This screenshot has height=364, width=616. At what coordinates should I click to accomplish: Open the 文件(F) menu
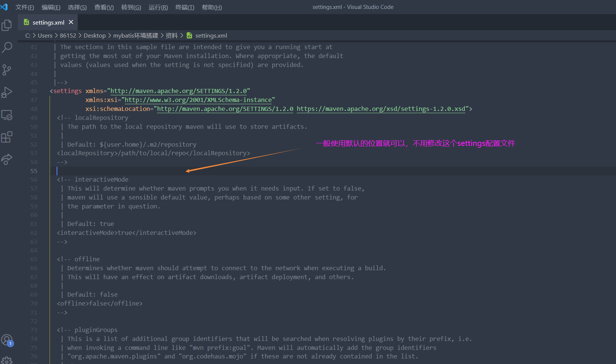pyautogui.click(x=25, y=7)
